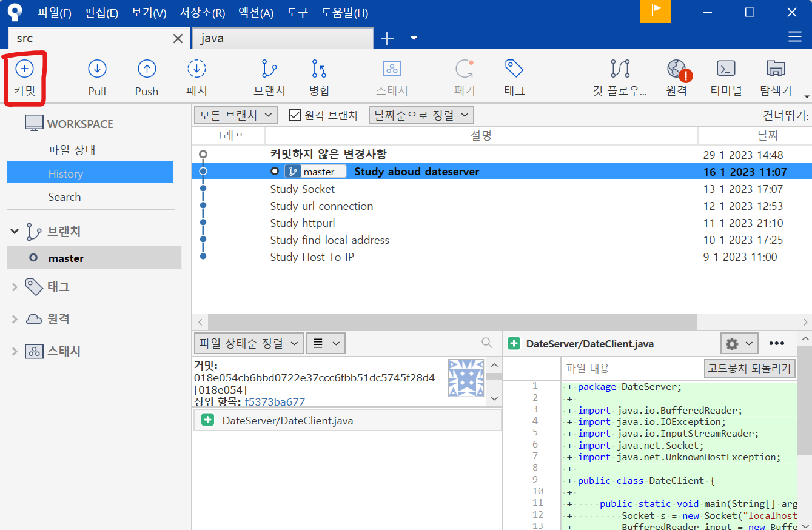Open the file status sort (파일 상태순 정렬) dropdown

click(248, 343)
